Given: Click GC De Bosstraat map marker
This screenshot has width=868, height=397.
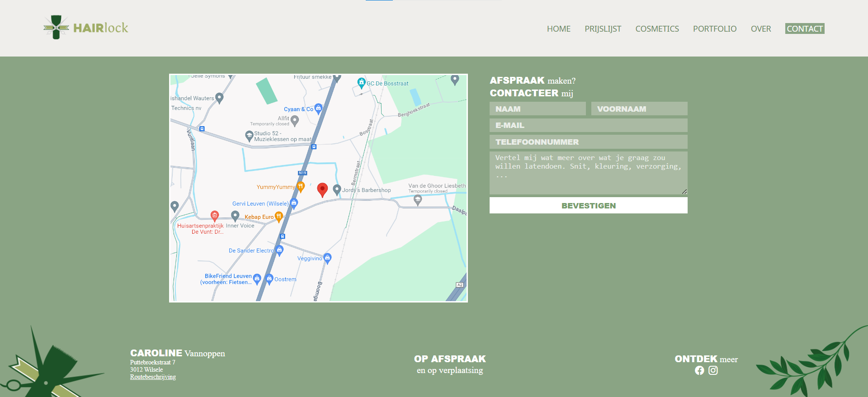Looking at the screenshot, I should pos(361,83).
